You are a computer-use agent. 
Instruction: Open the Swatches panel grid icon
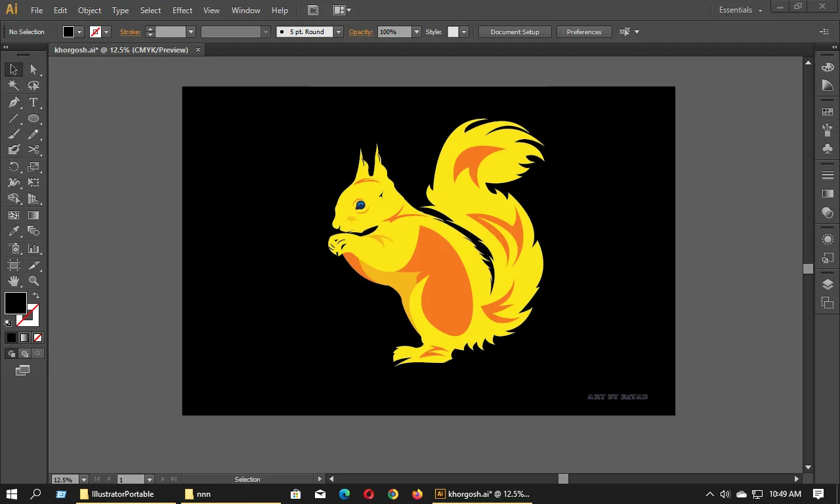(828, 112)
